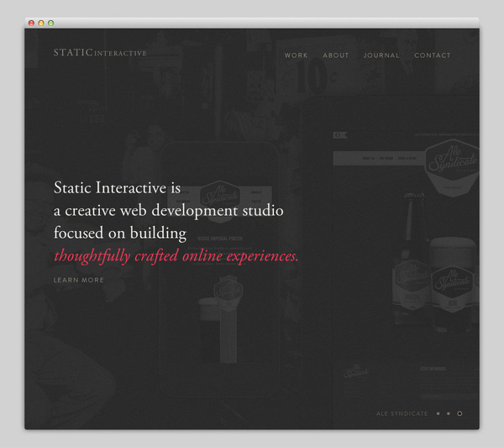Maximize the window with green button
The height and width of the screenshot is (447, 504).
click(x=50, y=23)
